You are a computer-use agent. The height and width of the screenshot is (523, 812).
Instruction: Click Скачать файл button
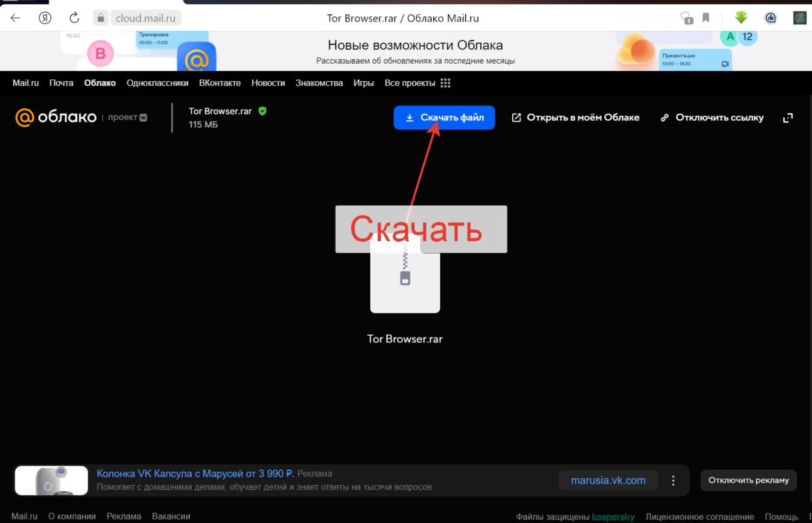pos(444,118)
